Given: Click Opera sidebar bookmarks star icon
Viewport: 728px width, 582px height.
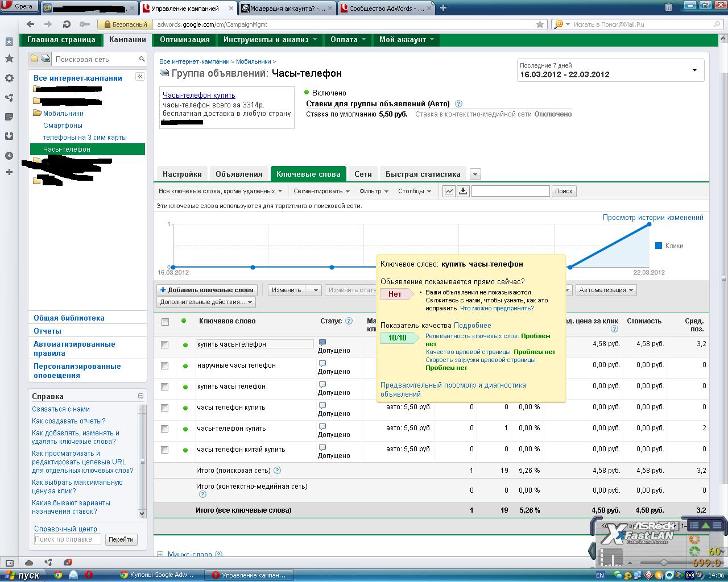Looking at the screenshot, I should click(x=9, y=59).
